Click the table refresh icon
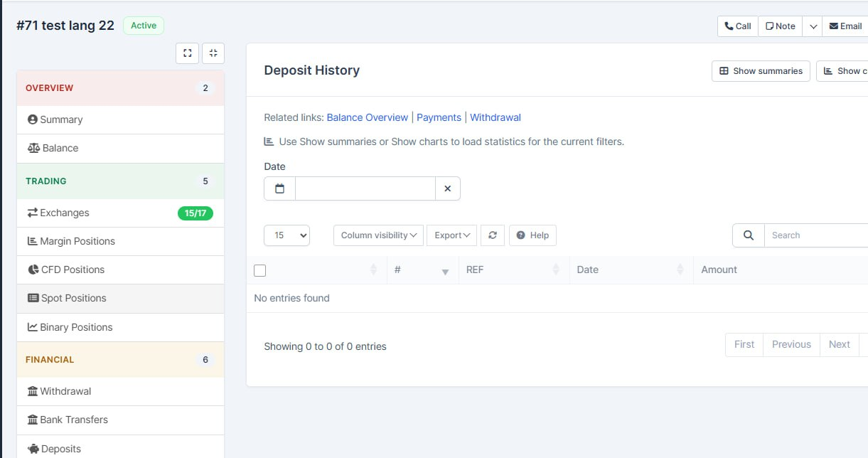The width and height of the screenshot is (868, 458). (493, 235)
